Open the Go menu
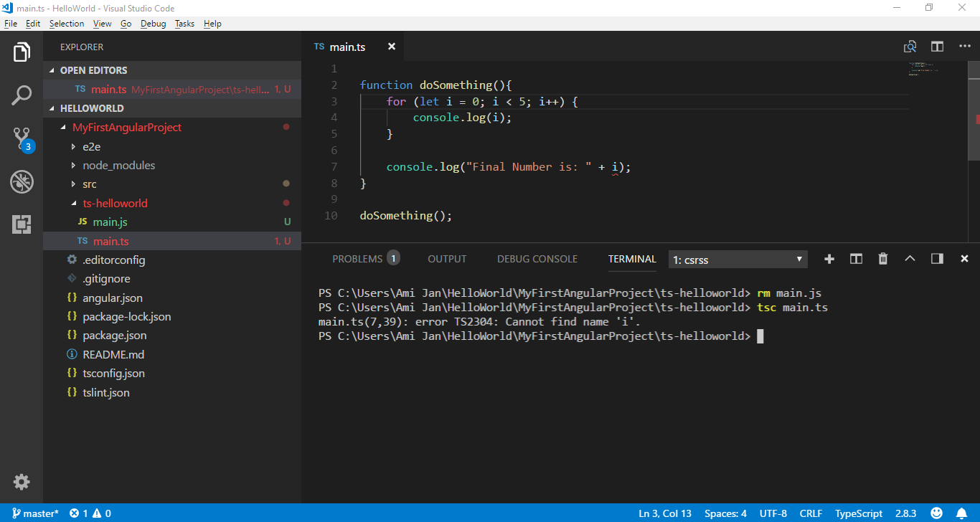980x522 pixels. 126,24
